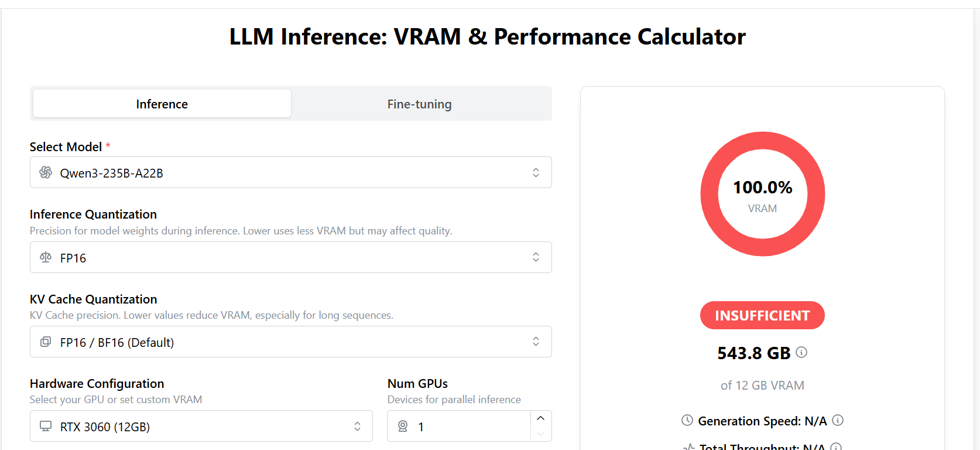
Task: Click the clock icon before Generation Speed
Action: pyautogui.click(x=687, y=420)
